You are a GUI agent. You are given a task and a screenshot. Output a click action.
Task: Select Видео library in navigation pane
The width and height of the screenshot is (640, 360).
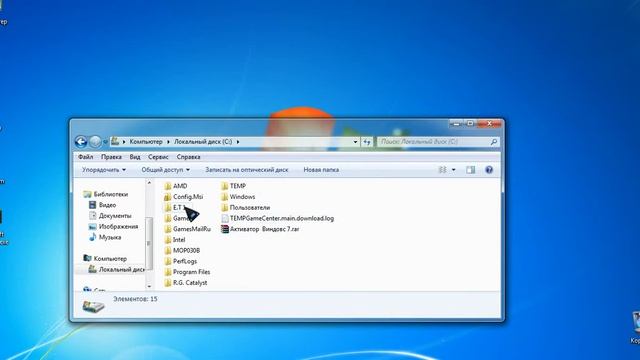(103, 205)
